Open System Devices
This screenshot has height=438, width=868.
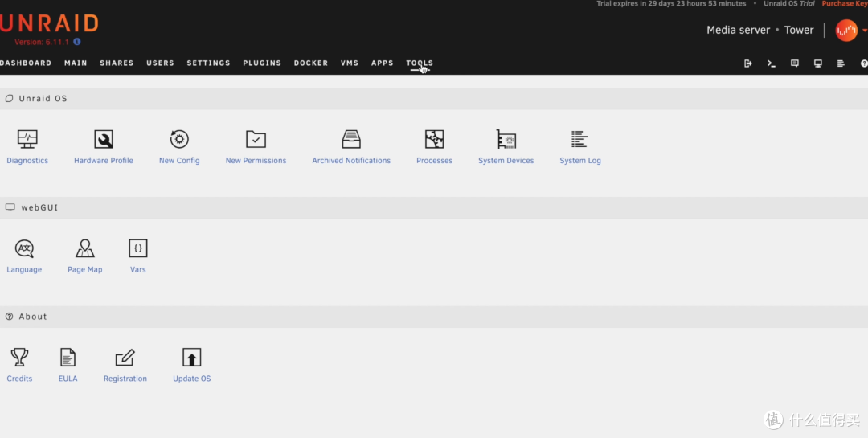506,140
